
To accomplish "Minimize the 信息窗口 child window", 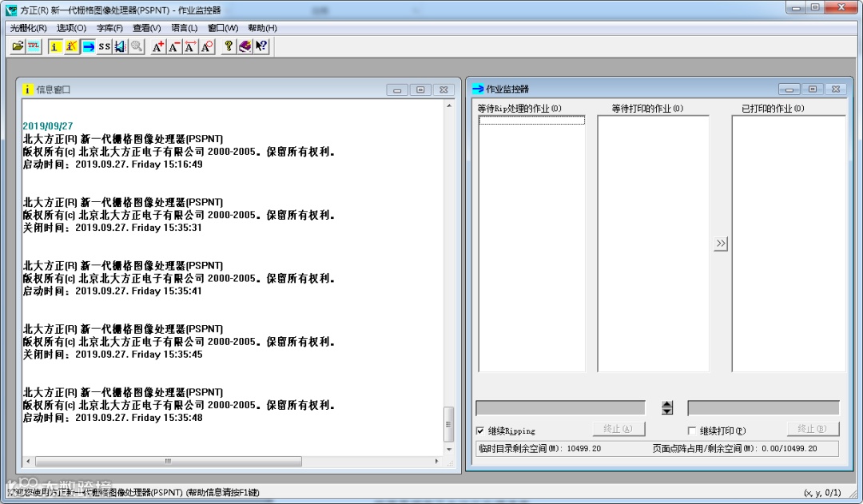I will pos(397,89).
